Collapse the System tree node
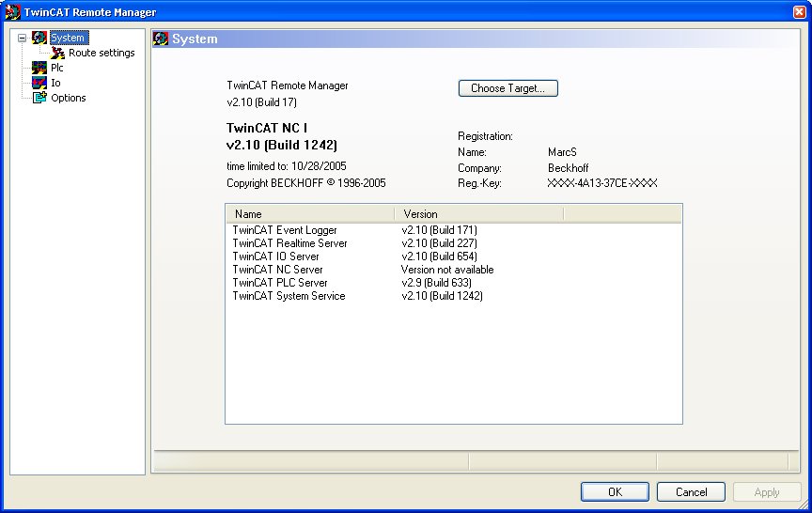The width and height of the screenshot is (812, 513). point(23,38)
